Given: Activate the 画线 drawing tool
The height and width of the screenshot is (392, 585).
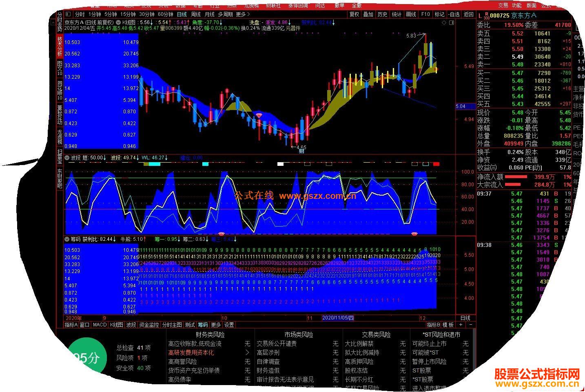Looking at the screenshot, I should [411, 14].
